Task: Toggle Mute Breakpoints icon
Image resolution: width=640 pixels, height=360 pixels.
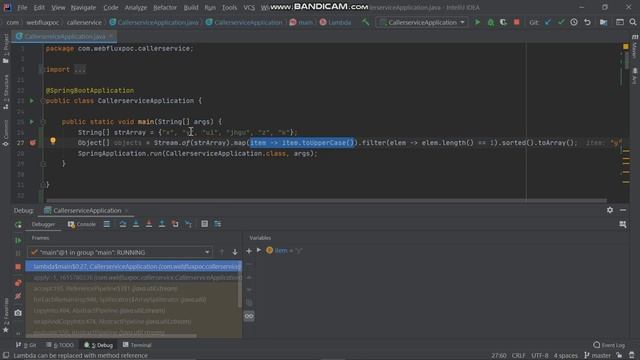Action: click(18, 296)
